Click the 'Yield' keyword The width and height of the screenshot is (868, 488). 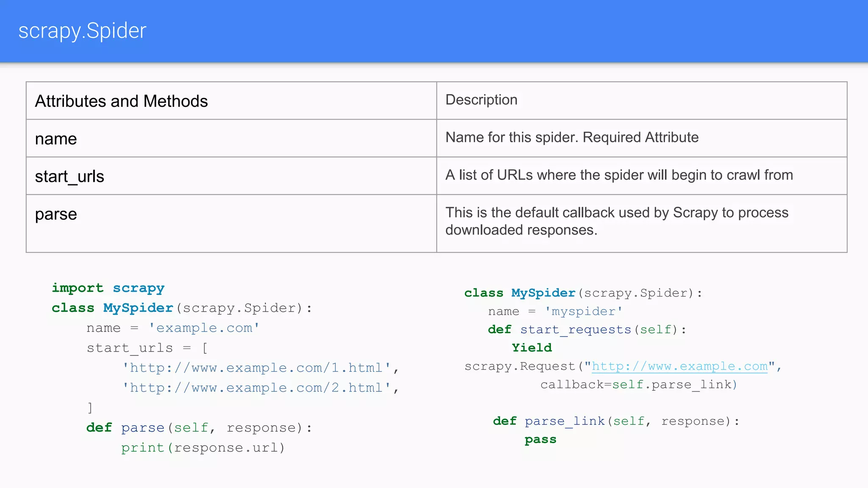531,348
